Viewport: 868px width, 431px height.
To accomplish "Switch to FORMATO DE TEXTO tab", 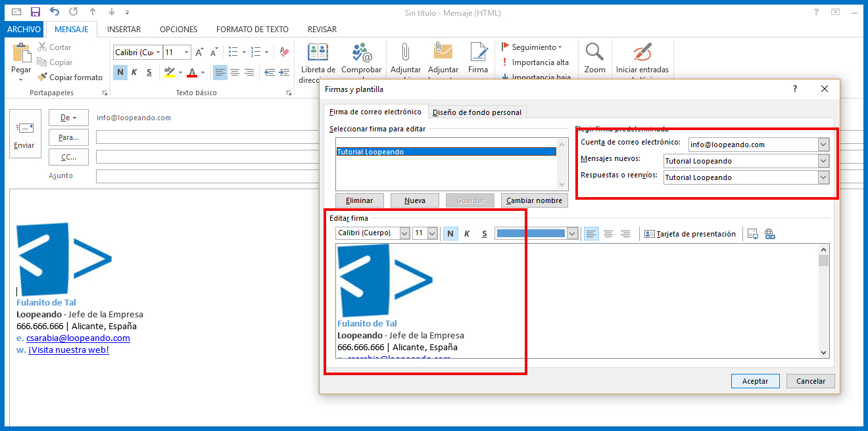I will point(253,30).
